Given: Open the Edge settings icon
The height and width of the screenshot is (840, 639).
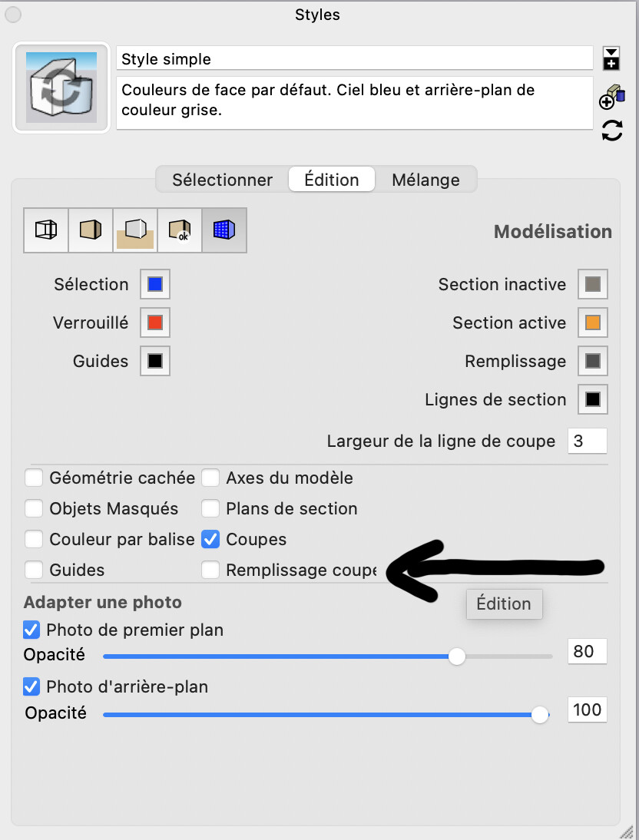Looking at the screenshot, I should point(46,230).
